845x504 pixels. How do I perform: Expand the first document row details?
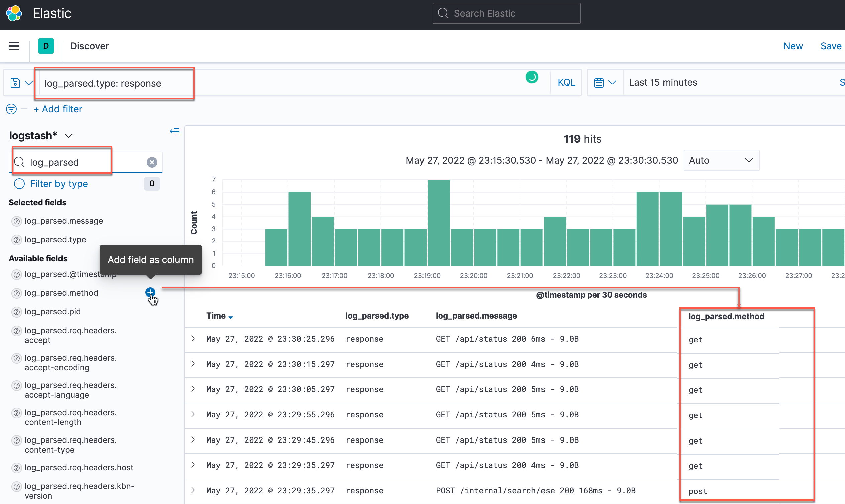click(193, 339)
